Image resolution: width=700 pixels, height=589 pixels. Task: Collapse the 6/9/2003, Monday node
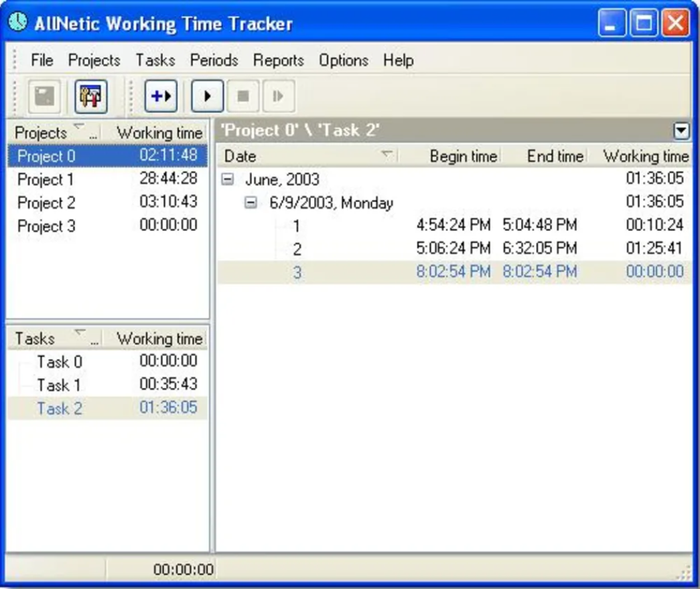point(251,203)
